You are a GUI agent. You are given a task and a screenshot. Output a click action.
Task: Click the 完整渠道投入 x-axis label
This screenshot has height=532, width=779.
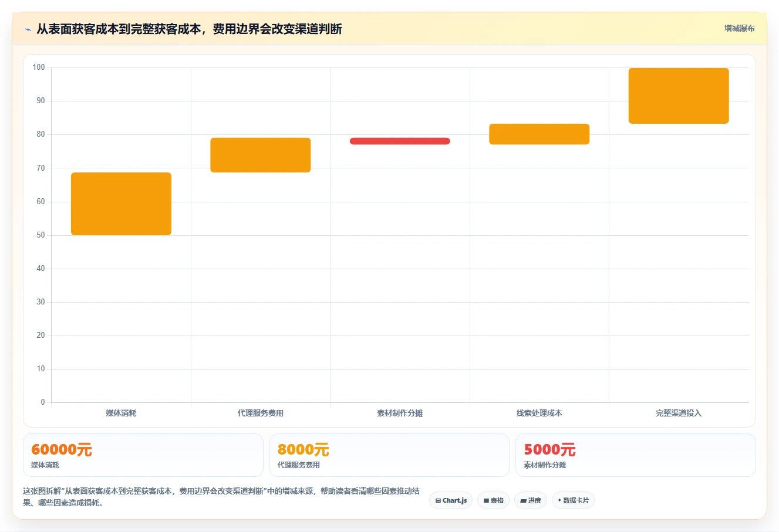coord(679,413)
